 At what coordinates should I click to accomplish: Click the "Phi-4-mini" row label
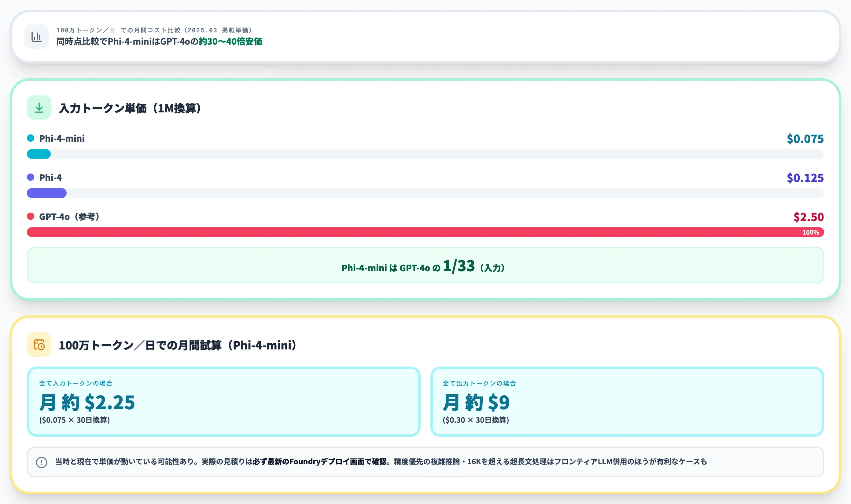click(62, 139)
